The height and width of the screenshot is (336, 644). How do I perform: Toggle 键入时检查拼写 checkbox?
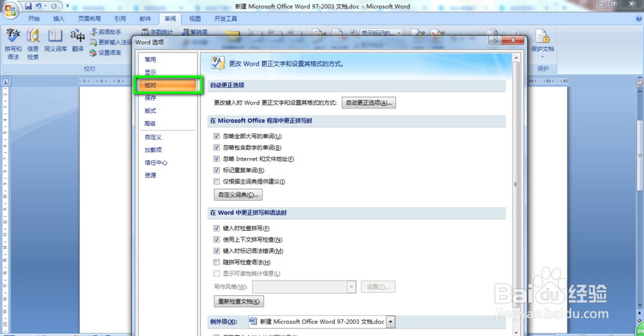pyautogui.click(x=216, y=228)
